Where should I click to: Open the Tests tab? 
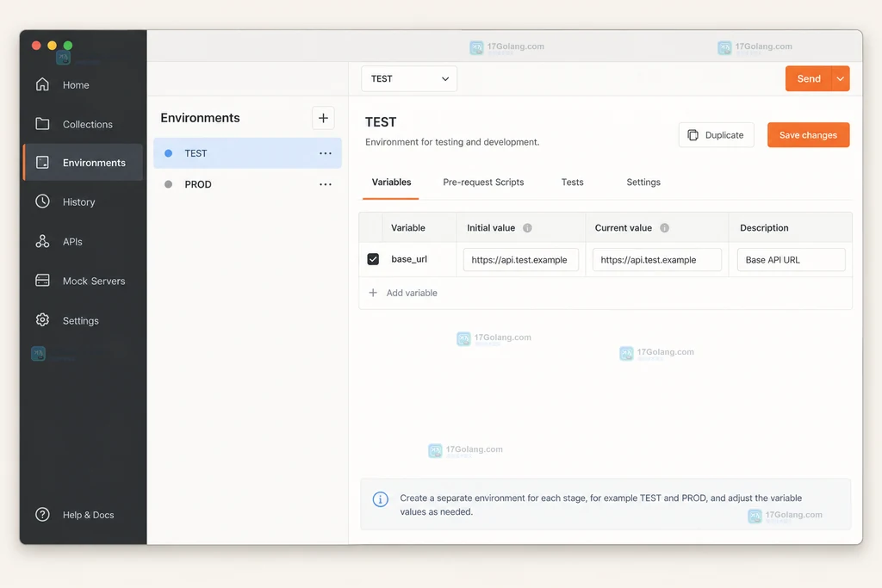(572, 183)
